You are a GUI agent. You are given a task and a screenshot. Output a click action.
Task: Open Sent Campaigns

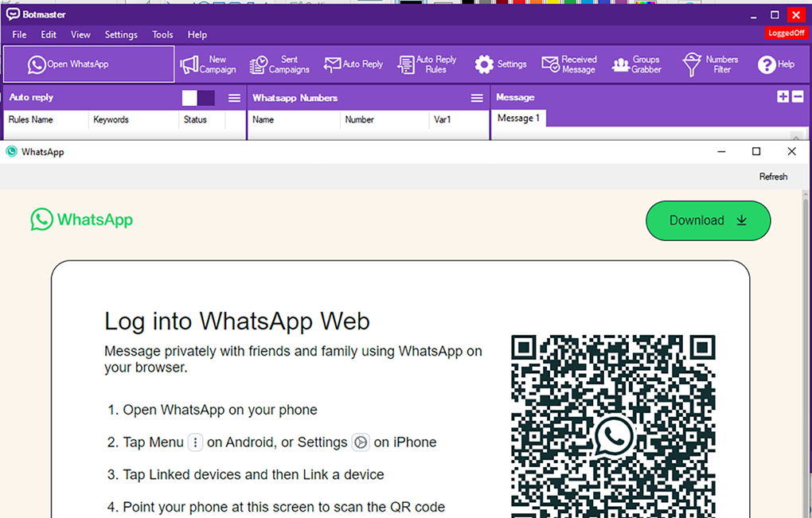pos(279,64)
